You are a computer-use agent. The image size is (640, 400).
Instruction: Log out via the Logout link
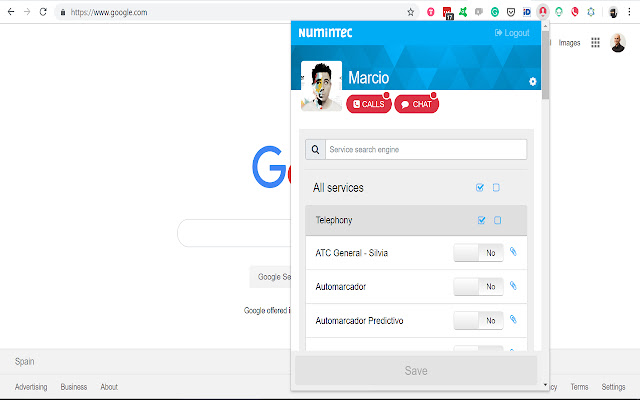coord(512,33)
